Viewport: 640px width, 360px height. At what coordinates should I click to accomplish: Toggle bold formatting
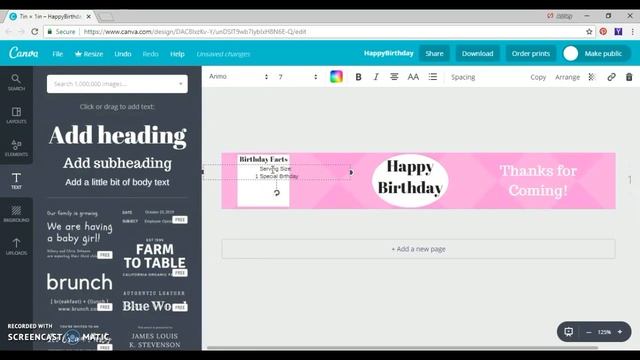click(x=358, y=77)
